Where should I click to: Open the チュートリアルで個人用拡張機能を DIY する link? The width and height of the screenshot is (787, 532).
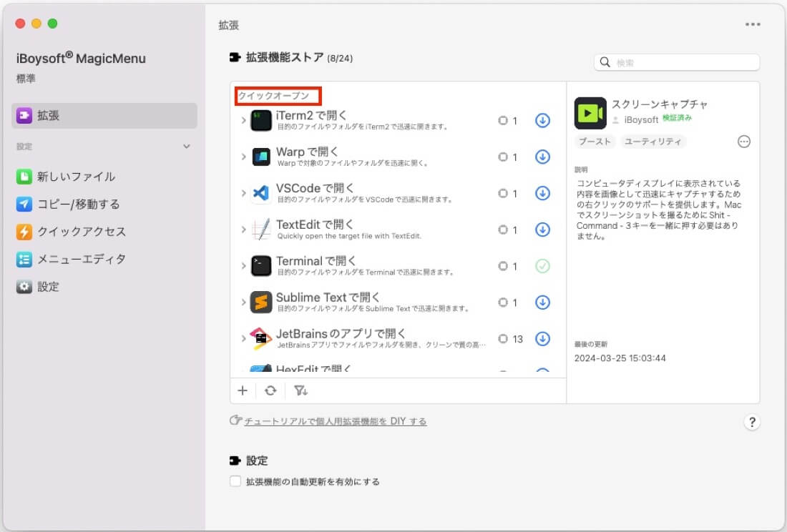(336, 421)
